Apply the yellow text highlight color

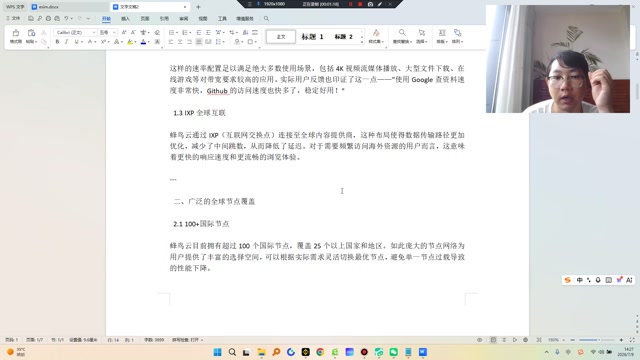(129, 42)
